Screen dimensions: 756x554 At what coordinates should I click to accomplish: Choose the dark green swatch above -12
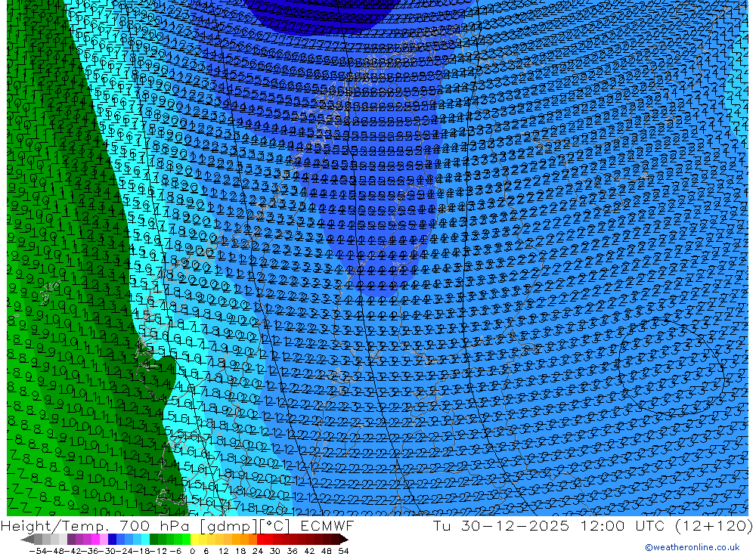153,539
